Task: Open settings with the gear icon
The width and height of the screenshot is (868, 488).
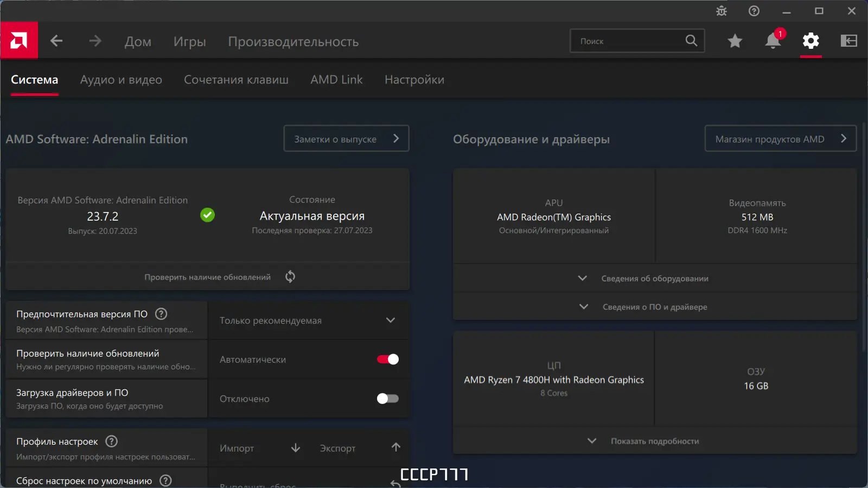Action: (811, 41)
